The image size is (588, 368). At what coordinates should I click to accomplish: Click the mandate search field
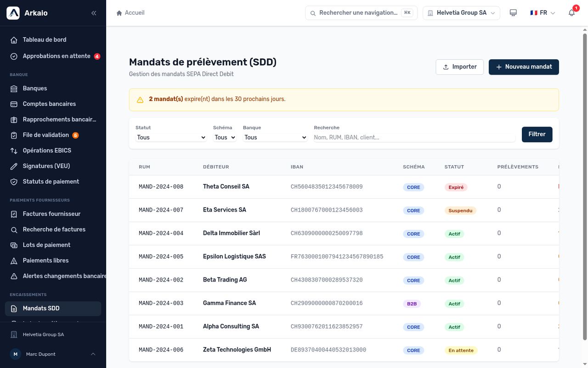pos(415,138)
